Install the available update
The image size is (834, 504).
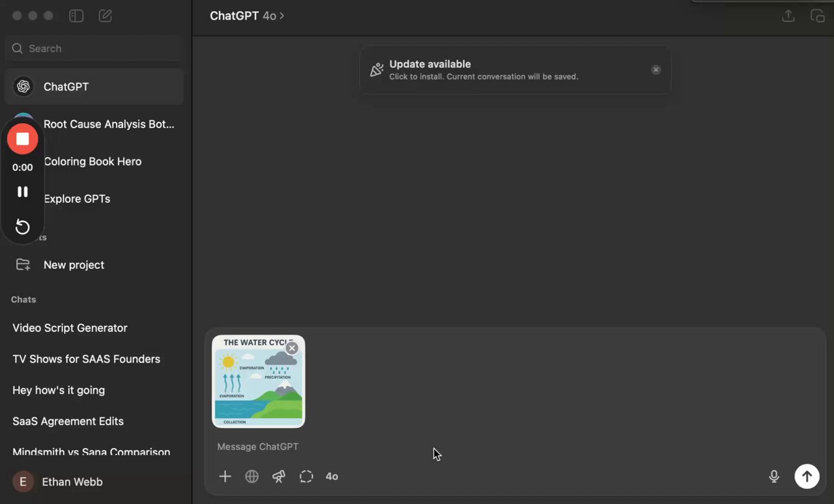[x=515, y=70]
